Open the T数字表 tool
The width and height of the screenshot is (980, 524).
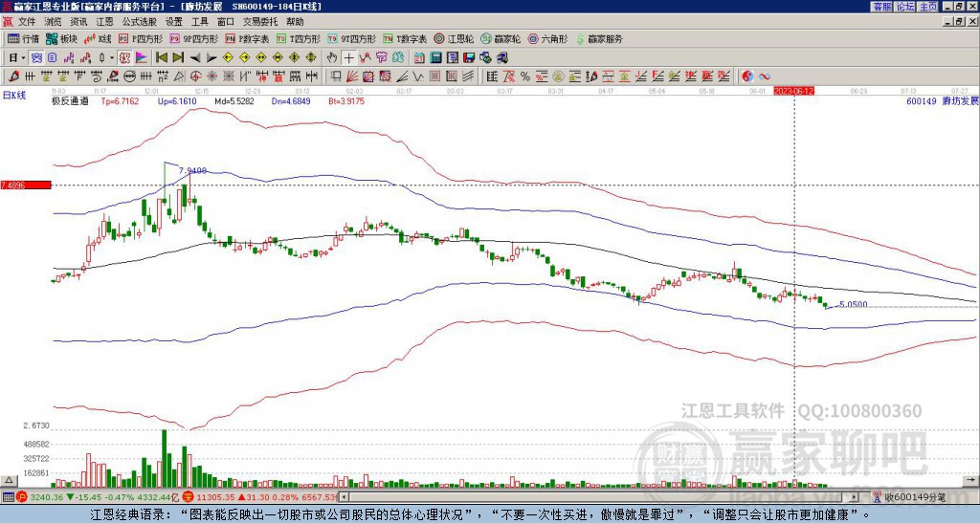tap(405, 38)
